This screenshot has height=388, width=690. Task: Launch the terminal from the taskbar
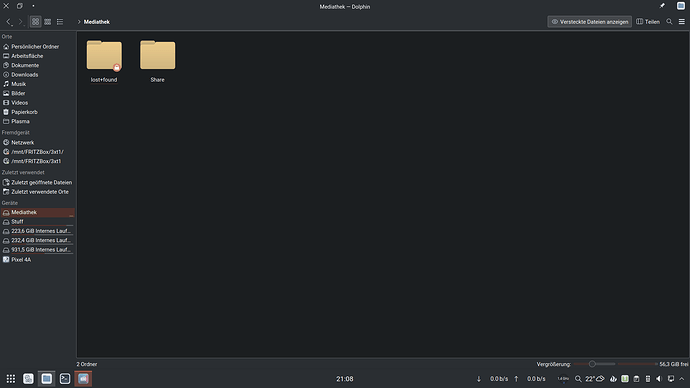(65, 379)
